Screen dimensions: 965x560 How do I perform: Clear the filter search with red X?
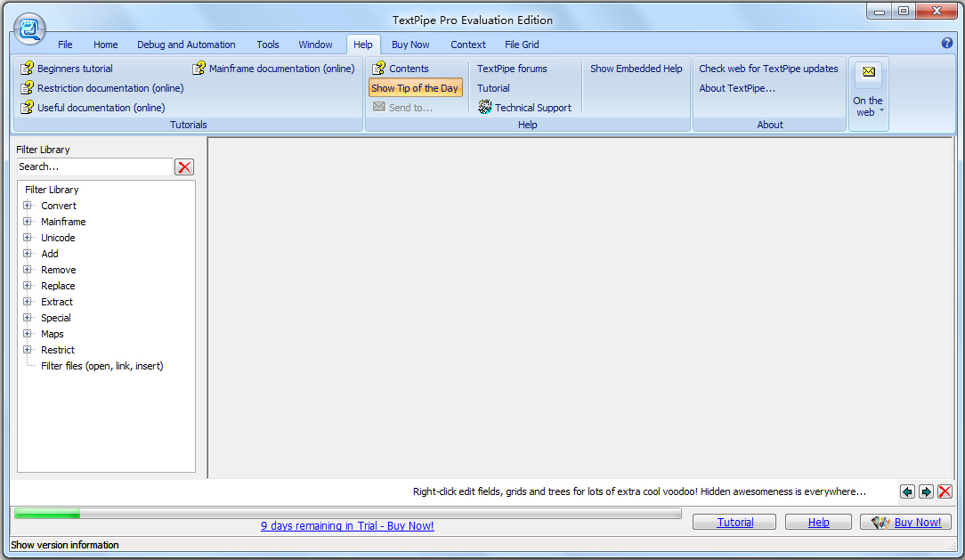pyautogui.click(x=184, y=167)
